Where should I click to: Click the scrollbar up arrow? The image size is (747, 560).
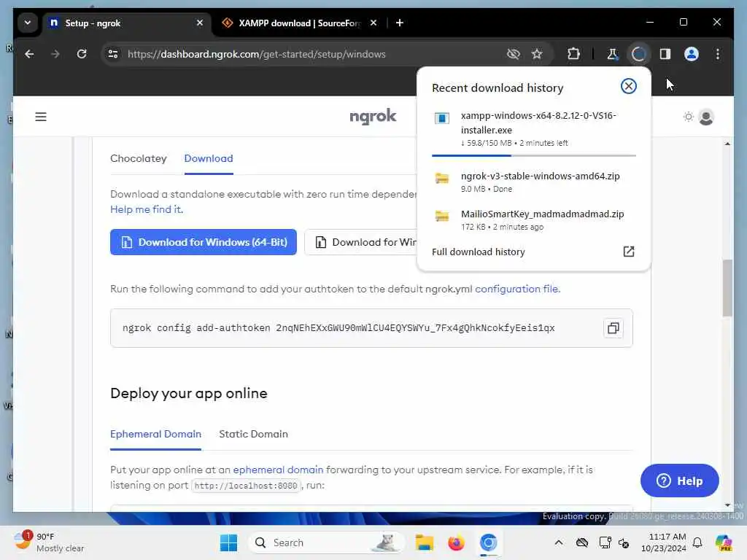(x=727, y=144)
